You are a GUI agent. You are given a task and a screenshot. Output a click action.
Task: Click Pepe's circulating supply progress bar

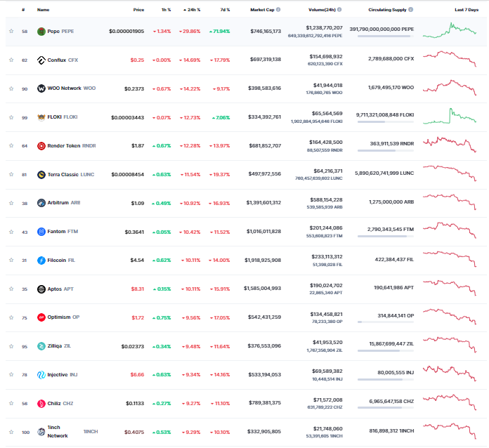click(x=386, y=37)
